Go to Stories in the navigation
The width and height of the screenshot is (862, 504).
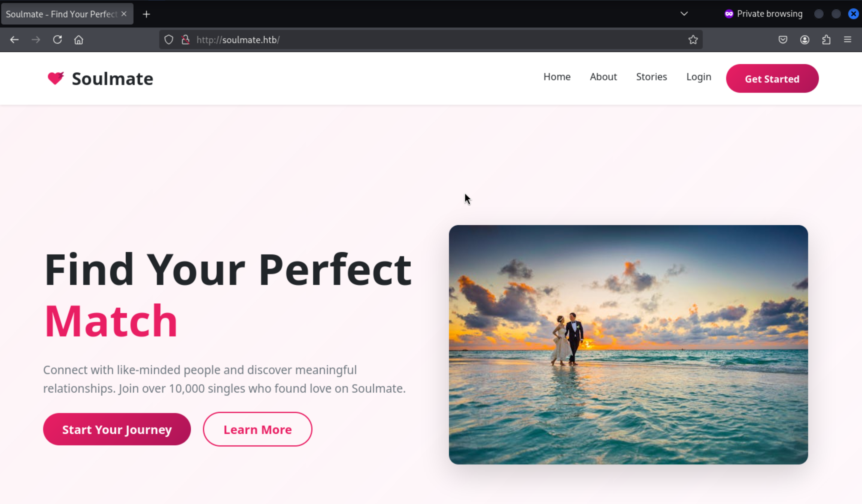tap(651, 77)
